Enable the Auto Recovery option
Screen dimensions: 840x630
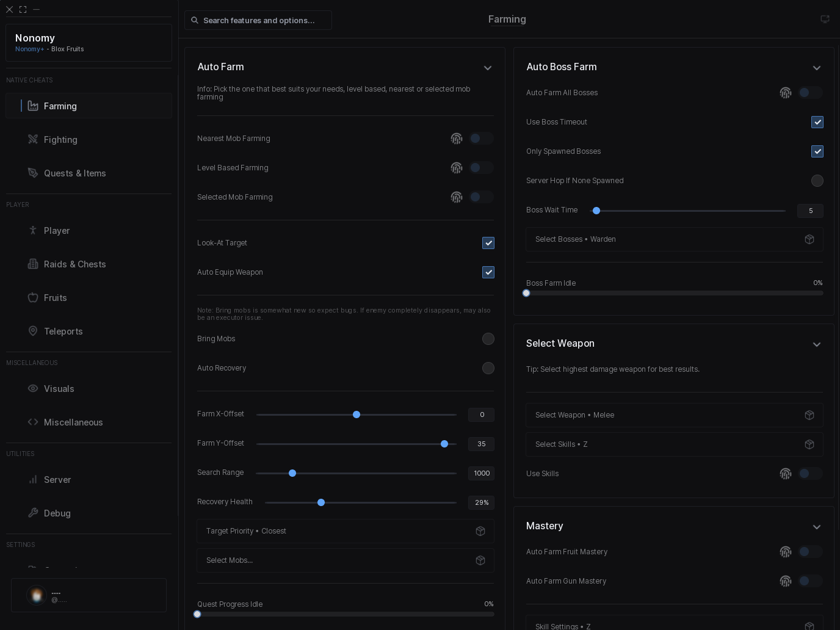point(488,368)
